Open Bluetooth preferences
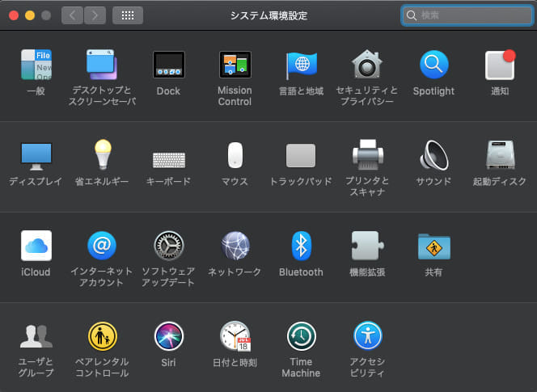The image size is (537, 392). point(301,246)
